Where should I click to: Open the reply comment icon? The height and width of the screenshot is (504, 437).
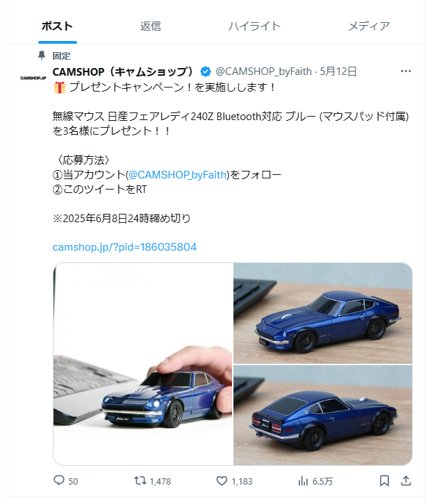[x=59, y=480]
